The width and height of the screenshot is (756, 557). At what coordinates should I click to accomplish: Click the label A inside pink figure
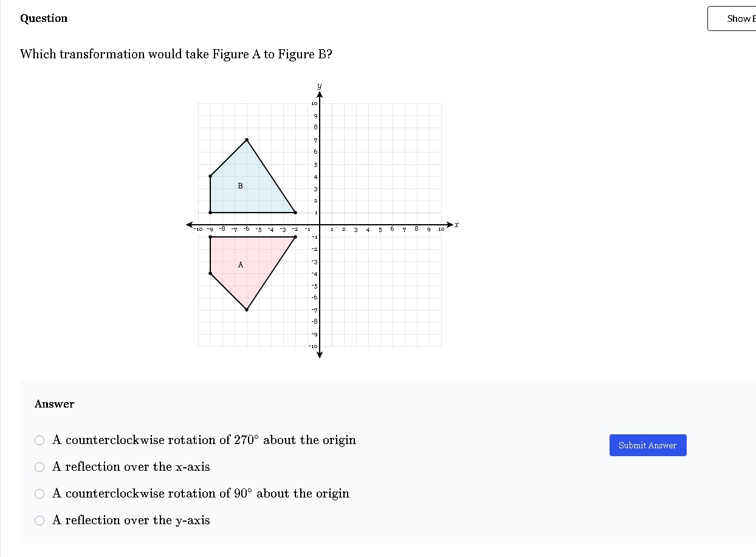[240, 265]
